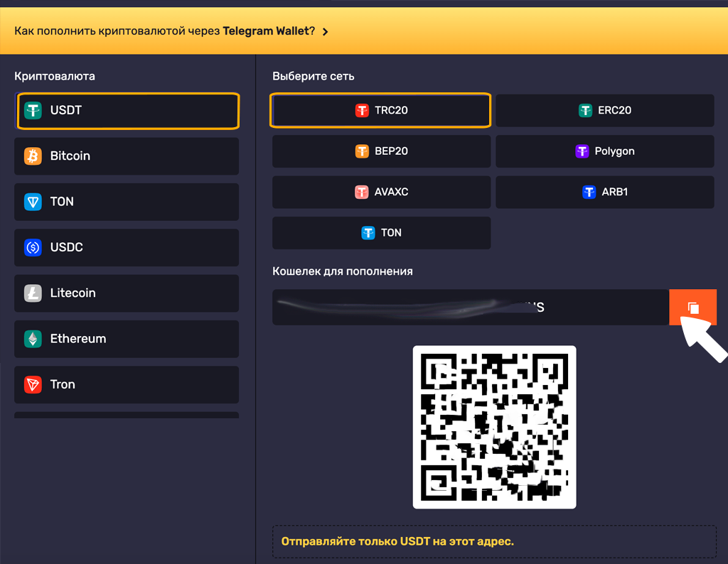Click the 'Отправляйте только USDT' warning notice
Image resolution: width=728 pixels, height=564 pixels.
(495, 541)
